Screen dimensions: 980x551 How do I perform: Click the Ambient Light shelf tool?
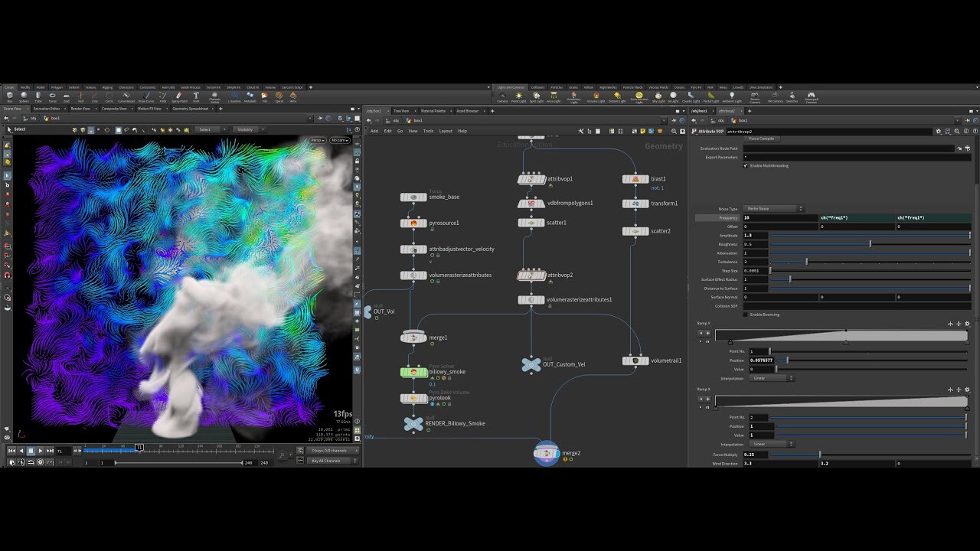pyautogui.click(x=733, y=96)
